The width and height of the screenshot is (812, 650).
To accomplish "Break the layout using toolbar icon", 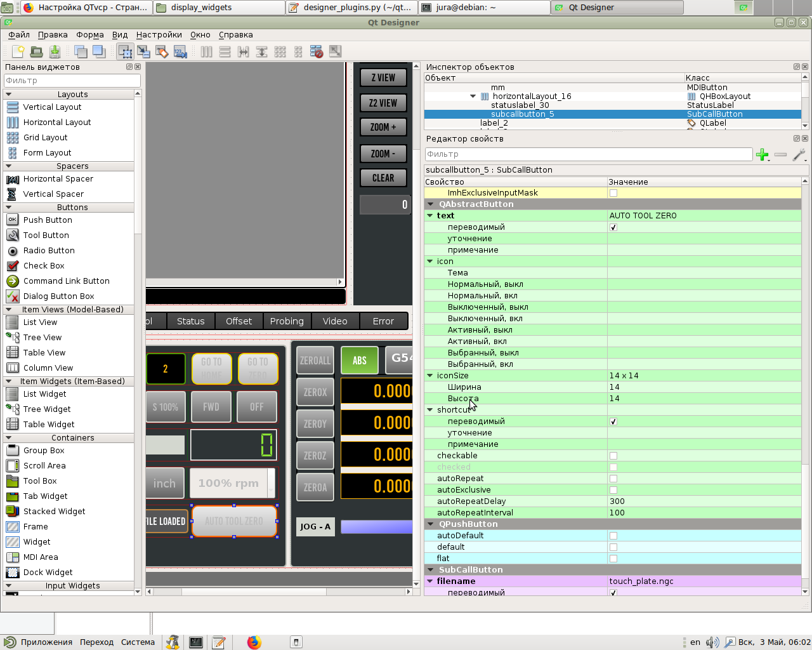I will point(317,51).
